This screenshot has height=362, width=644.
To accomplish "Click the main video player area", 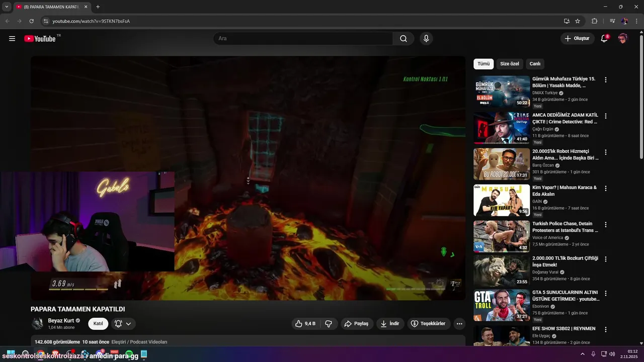I will pos(248,178).
